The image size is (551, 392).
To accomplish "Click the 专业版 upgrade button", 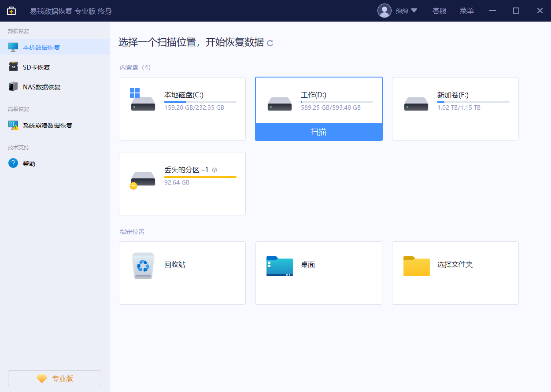I will pos(54,378).
